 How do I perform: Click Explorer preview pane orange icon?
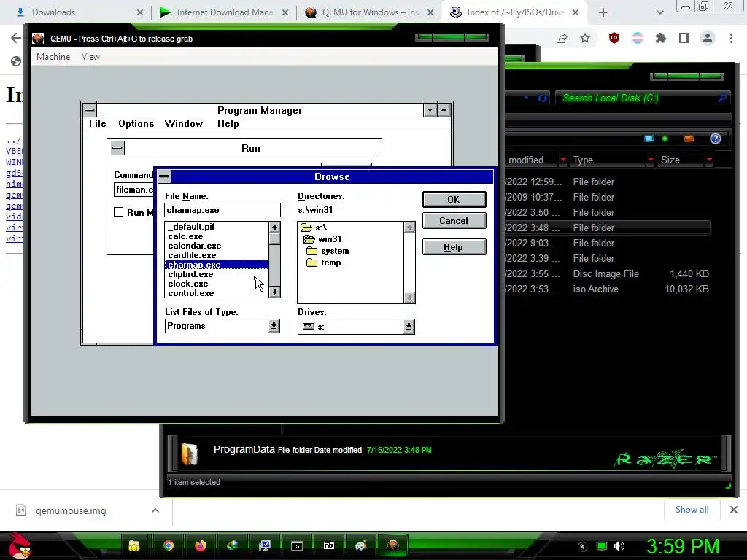[689, 139]
